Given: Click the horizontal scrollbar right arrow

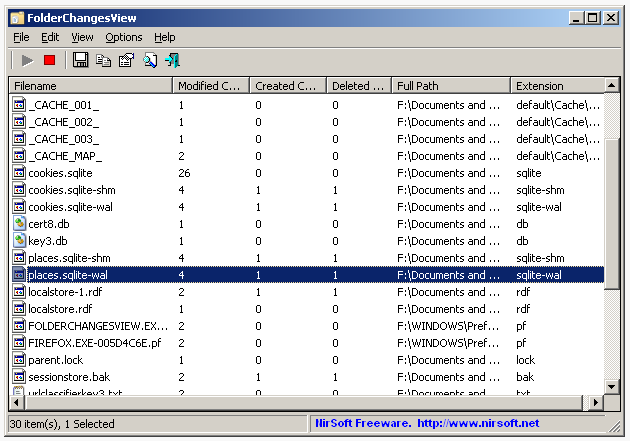Looking at the screenshot, I should coord(596,402).
